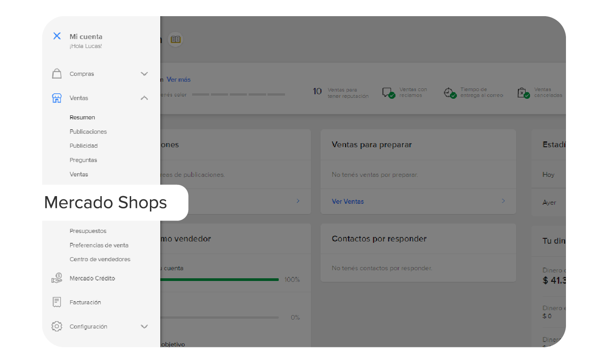Screen dimensions: 592x364
Task: Click No tenés contactos por responder text
Action: point(382,268)
